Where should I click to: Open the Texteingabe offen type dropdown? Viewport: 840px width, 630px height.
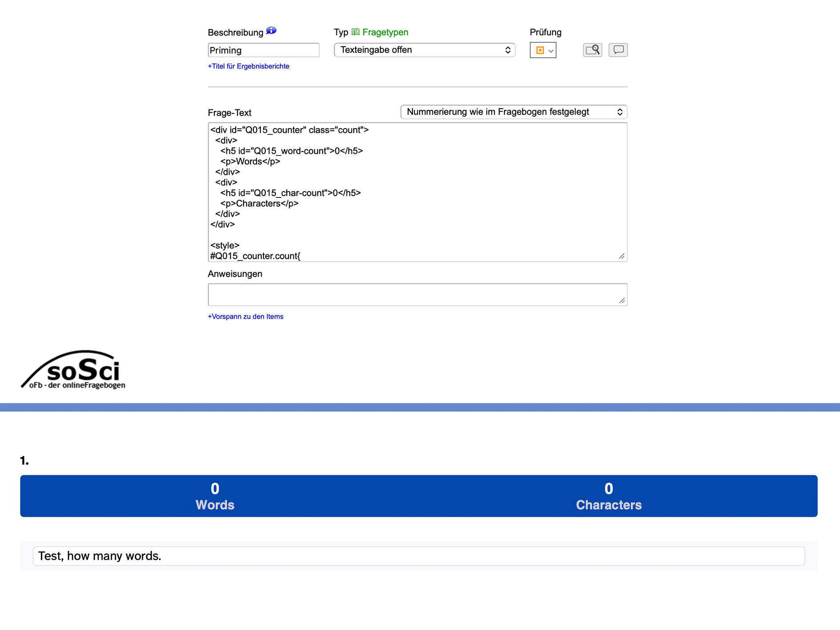click(x=424, y=50)
